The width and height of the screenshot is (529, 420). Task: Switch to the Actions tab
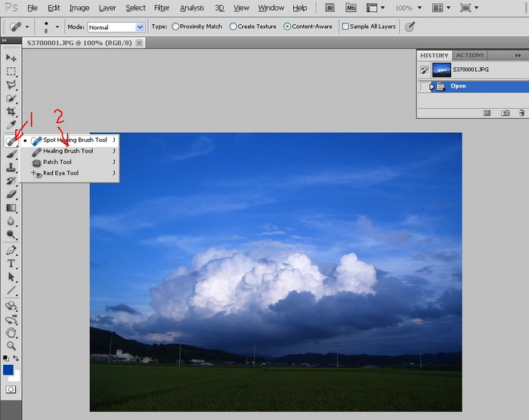click(x=470, y=55)
